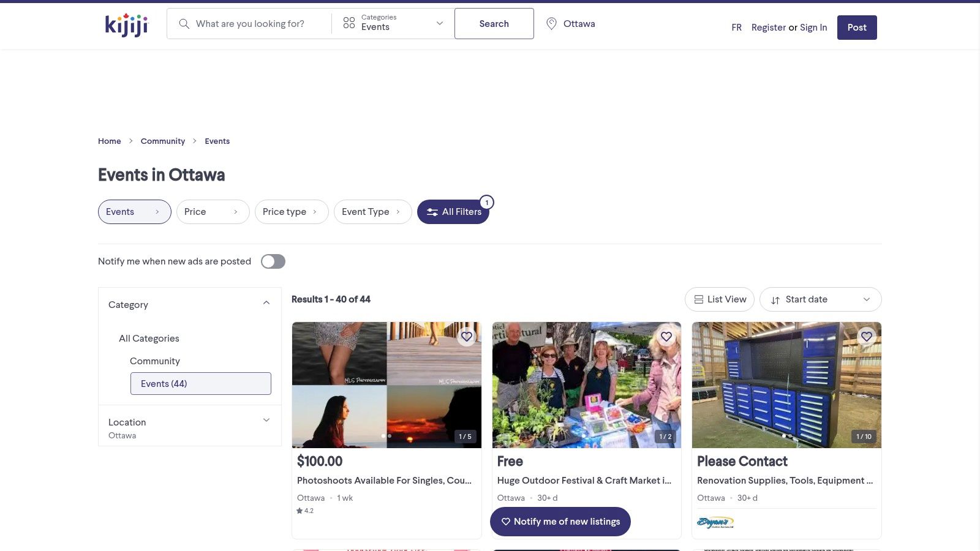This screenshot has width=980, height=551.
Task: Click the Kijiji logo
Action: (125, 24)
